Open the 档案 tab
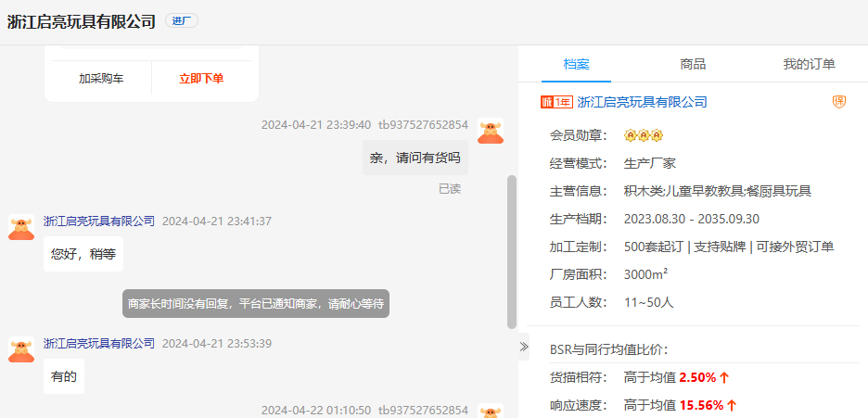The width and height of the screenshot is (868, 418). (x=576, y=64)
